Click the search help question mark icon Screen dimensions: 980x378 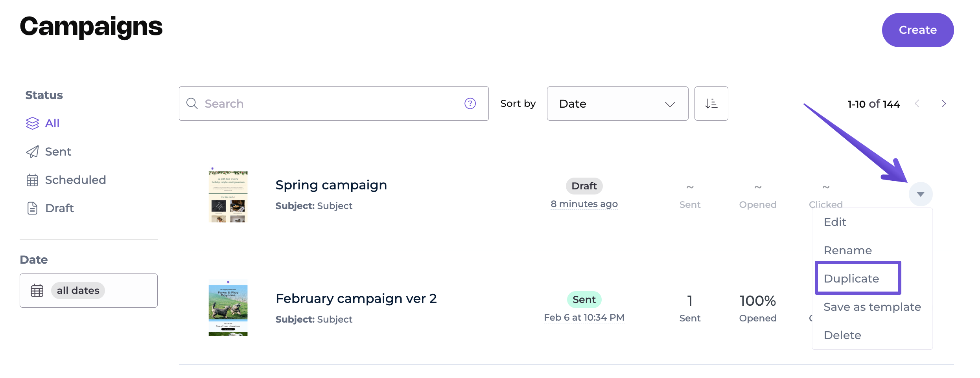[x=470, y=103]
